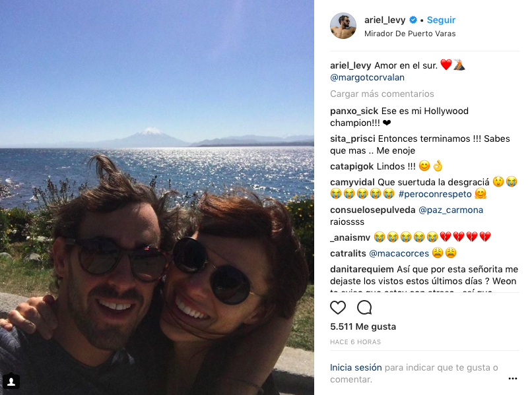532x395 pixels.
Task: Load more comments with Cargar más comentarios
Action: [382, 94]
